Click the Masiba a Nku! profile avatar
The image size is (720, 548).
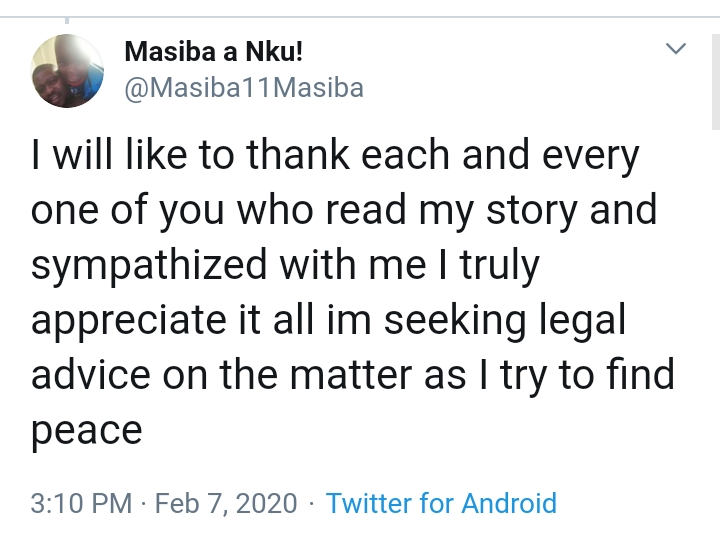click(x=67, y=70)
